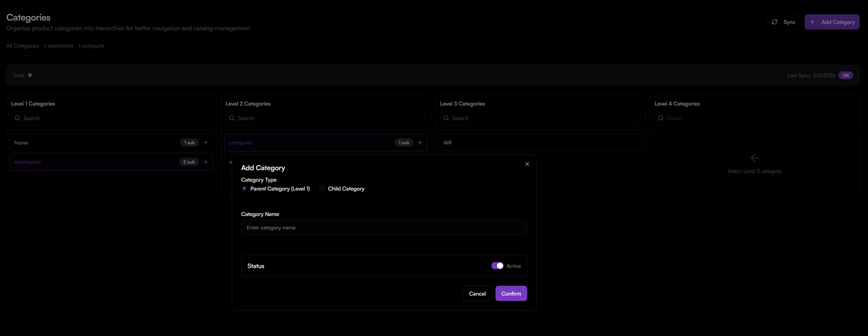Screen dimensions: 868x336
Task: Click the Sync refresh icon
Action: coord(775,22)
